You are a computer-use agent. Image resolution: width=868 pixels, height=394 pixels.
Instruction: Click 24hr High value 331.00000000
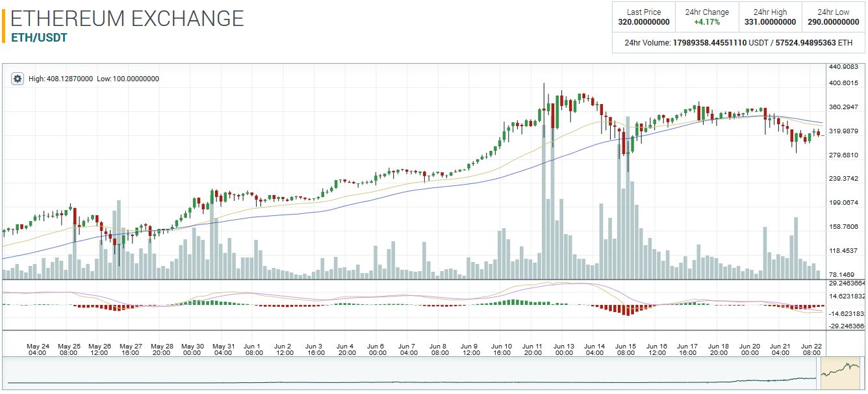click(x=770, y=22)
